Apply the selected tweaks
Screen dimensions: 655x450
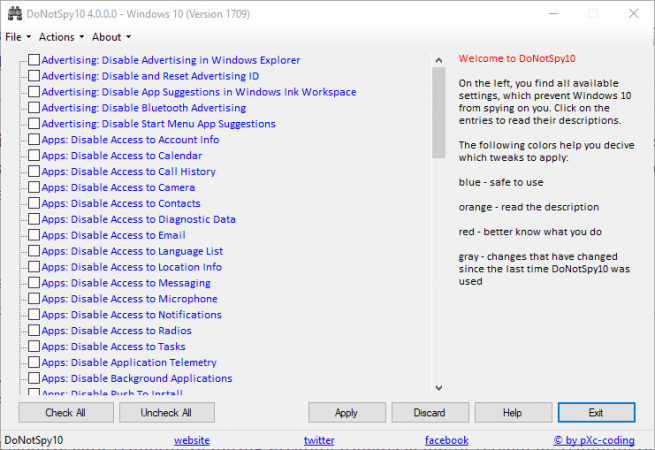pos(347,413)
